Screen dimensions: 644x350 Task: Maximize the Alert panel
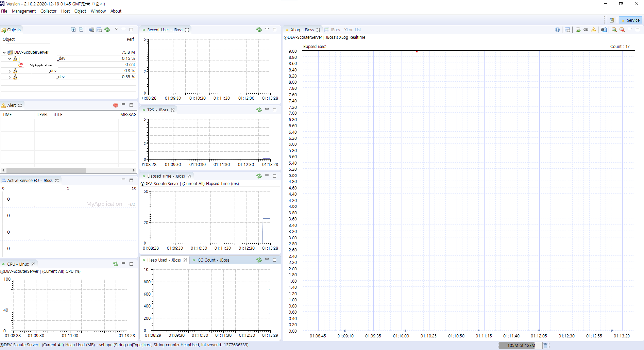[x=131, y=105]
